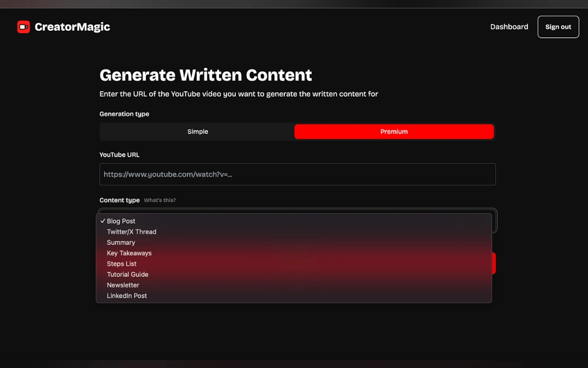The width and height of the screenshot is (588, 368).
Task: Pick Summary in the content type list
Action: click(x=121, y=242)
